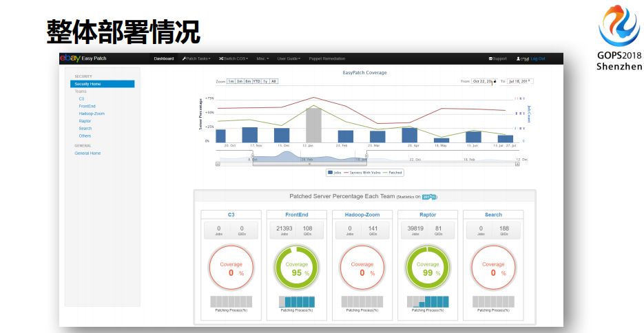Image resolution: width=644 pixels, height=333 pixels.
Task: Click FrontEnd coverage 95% donut
Action: coord(297,268)
